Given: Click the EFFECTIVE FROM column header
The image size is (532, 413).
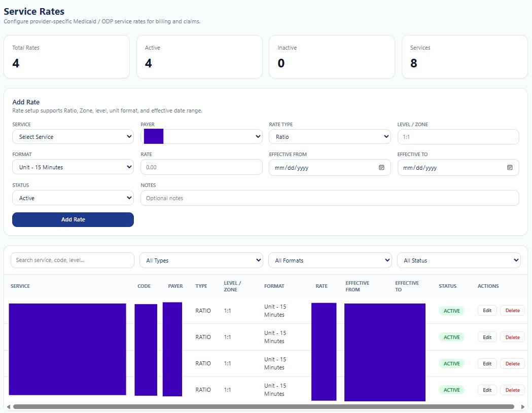Looking at the screenshot, I should pos(357,286).
